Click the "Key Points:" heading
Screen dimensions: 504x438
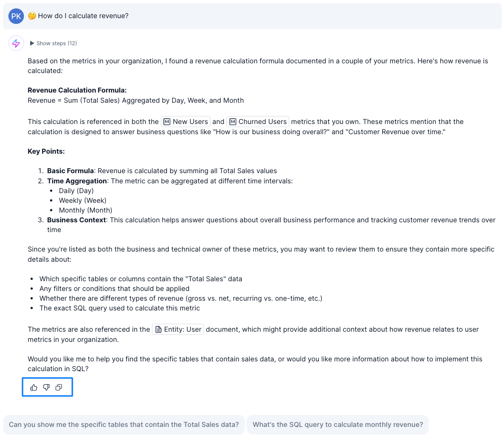[46, 151]
